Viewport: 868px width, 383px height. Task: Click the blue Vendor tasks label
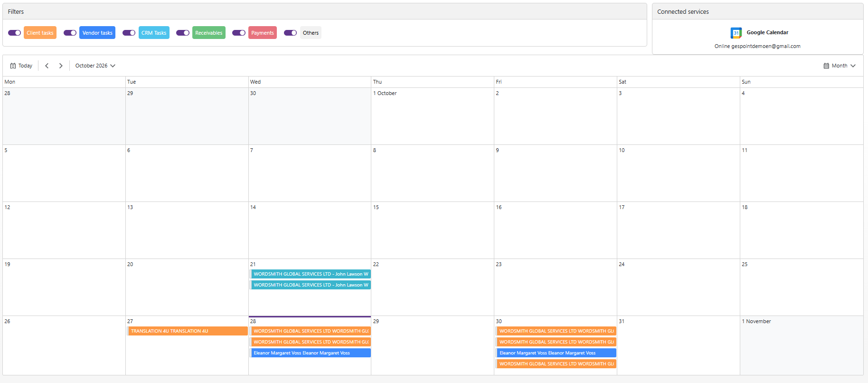97,33
